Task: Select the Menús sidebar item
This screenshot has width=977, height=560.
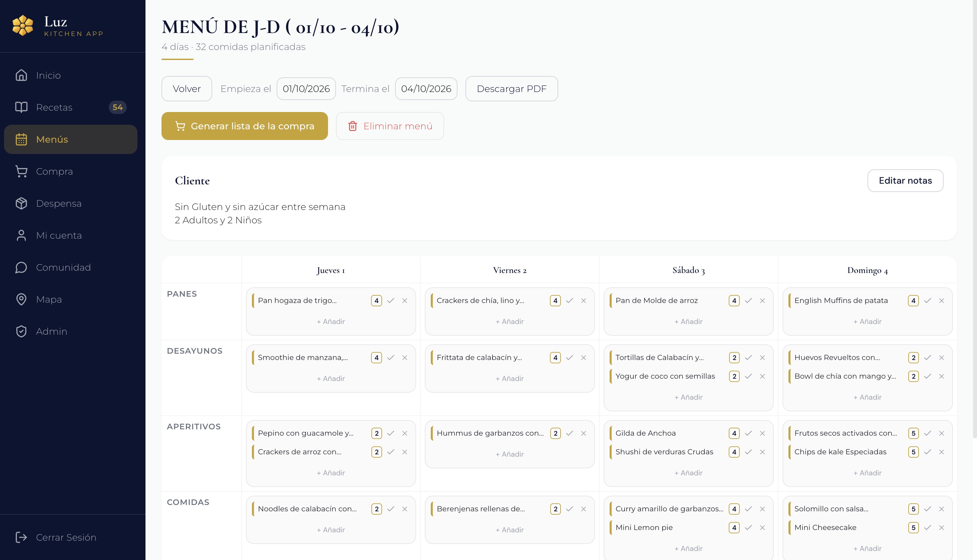Action: point(71,139)
